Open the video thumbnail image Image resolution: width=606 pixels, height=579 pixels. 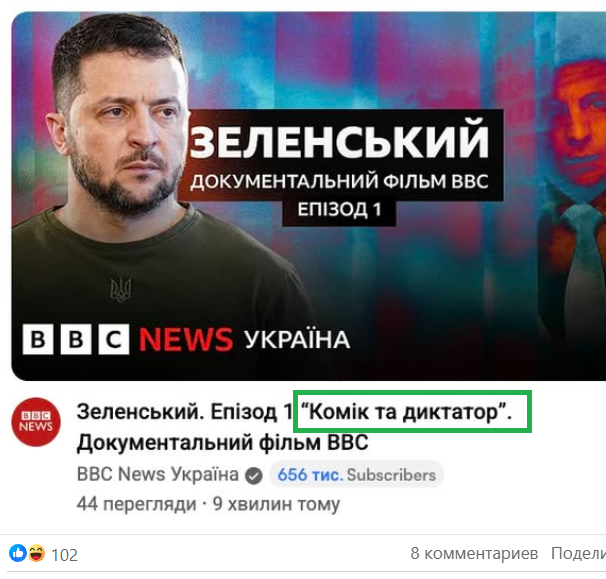click(x=309, y=196)
